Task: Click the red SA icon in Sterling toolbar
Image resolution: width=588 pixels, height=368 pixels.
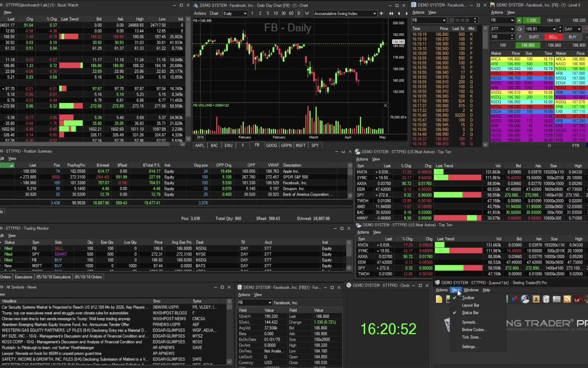Action: (x=577, y=300)
